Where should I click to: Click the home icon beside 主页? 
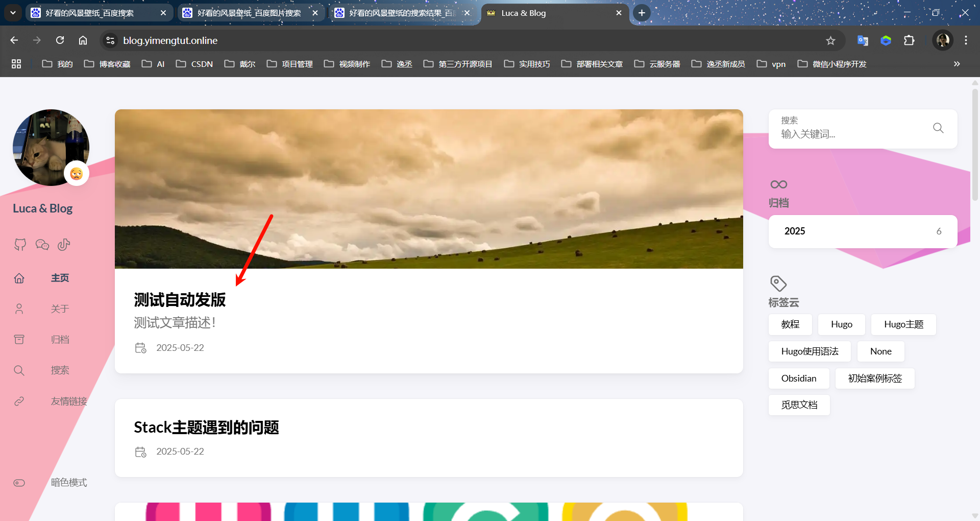point(19,278)
